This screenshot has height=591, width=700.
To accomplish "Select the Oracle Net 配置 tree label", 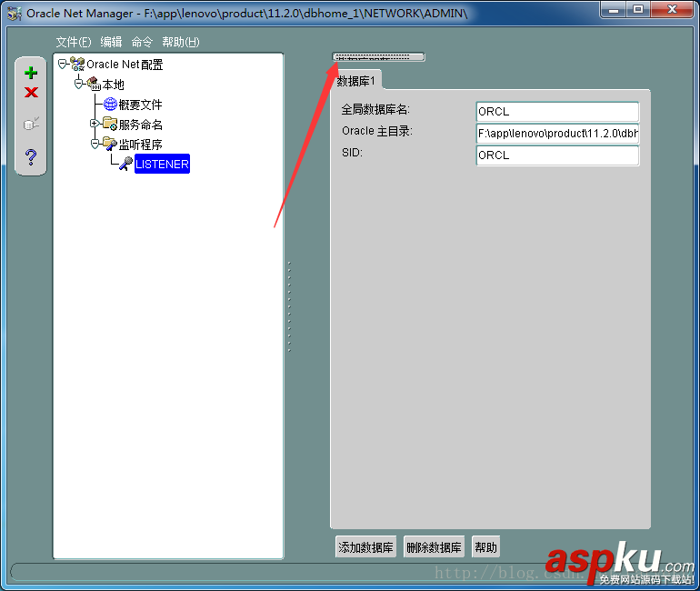I will click(x=125, y=65).
